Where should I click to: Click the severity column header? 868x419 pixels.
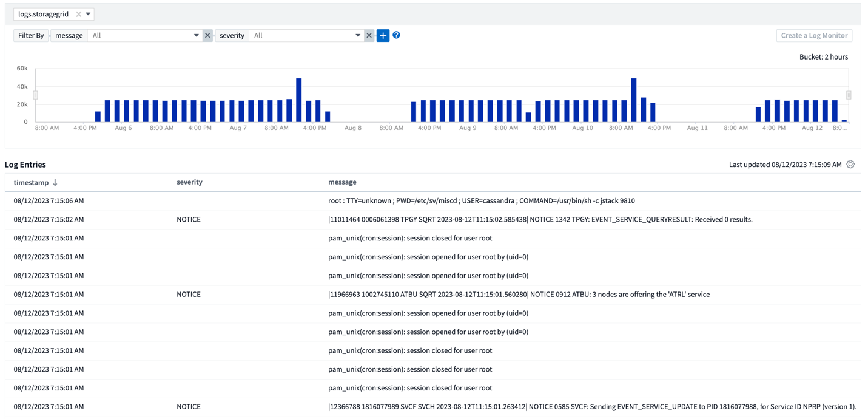(x=189, y=182)
